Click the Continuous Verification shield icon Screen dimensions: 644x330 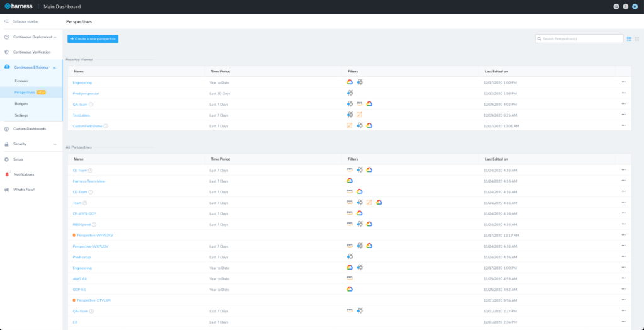6,52
